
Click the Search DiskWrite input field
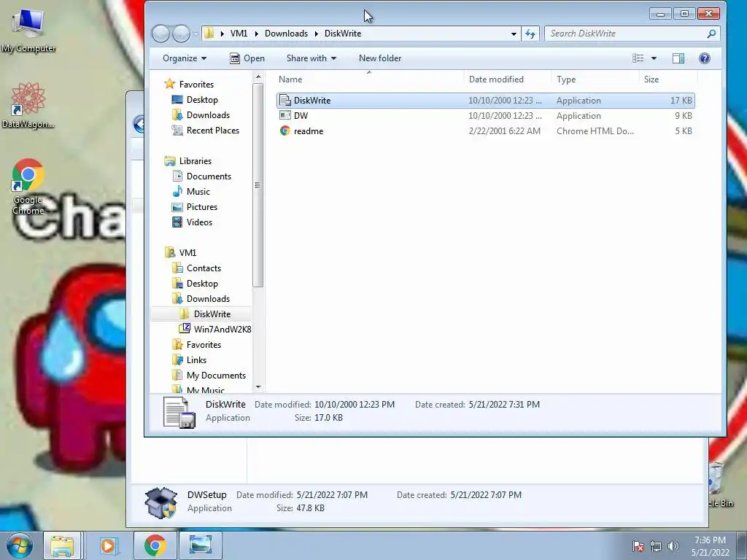click(x=626, y=34)
